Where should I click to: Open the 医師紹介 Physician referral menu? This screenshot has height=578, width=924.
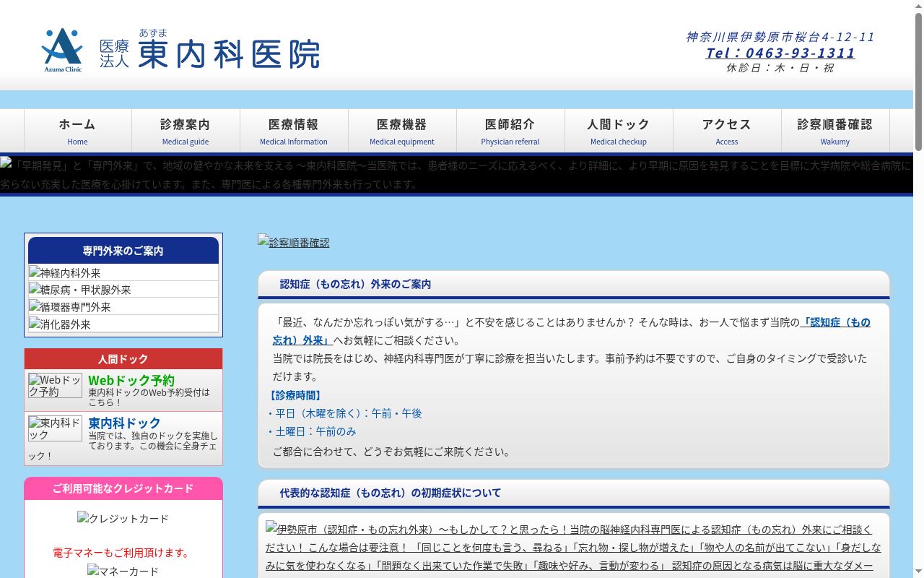point(510,131)
